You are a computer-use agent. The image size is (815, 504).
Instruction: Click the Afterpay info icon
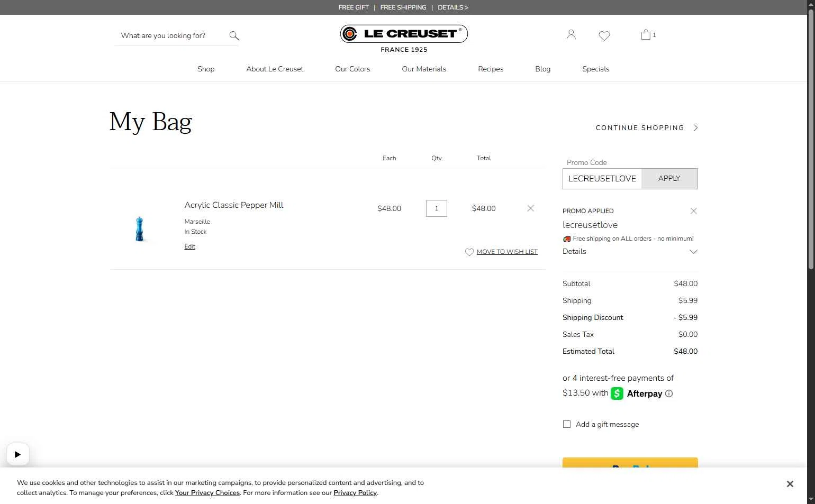[x=669, y=393]
